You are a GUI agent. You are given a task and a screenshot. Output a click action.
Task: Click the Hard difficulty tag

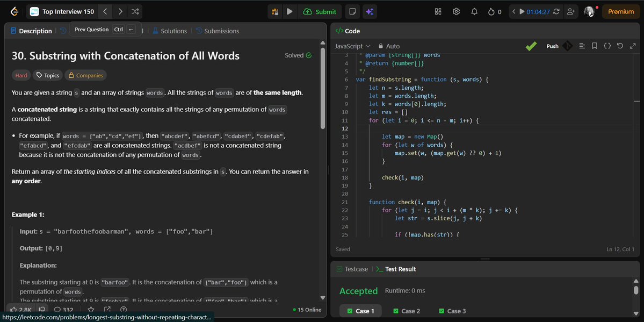[21, 75]
